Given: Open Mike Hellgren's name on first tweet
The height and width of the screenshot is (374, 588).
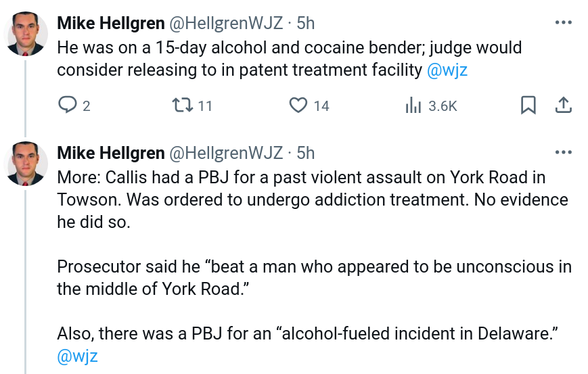Looking at the screenshot, I should click(110, 23).
